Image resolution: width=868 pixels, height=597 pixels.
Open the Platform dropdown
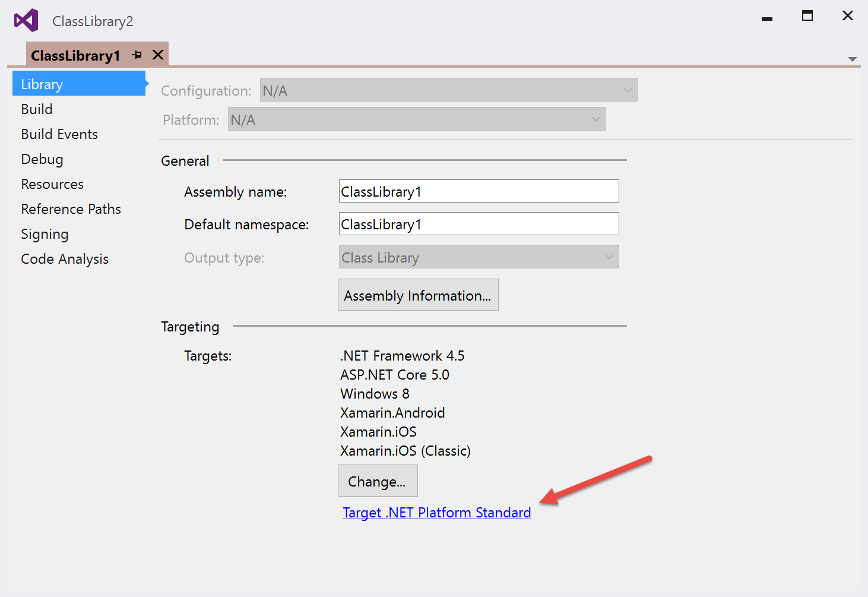coord(416,119)
